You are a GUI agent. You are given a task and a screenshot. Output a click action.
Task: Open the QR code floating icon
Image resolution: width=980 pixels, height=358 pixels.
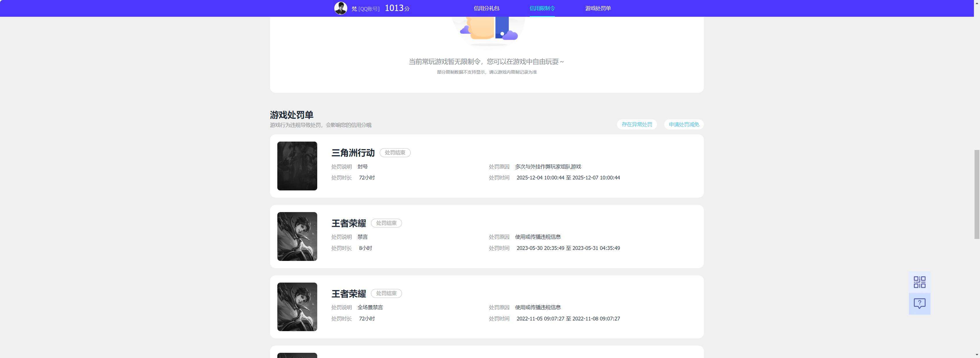coord(920,282)
